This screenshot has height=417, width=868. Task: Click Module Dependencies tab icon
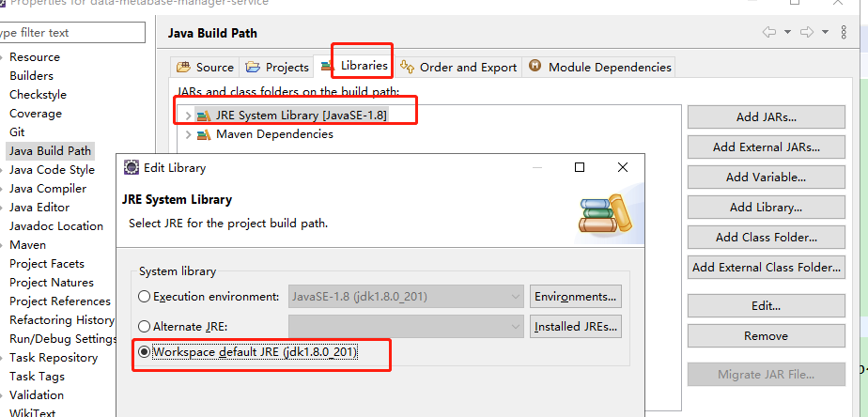point(535,67)
